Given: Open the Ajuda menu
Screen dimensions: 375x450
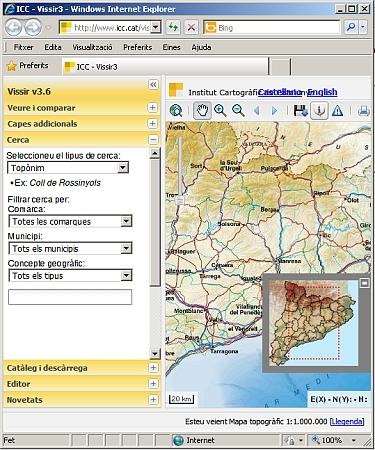Looking at the screenshot, I should (x=201, y=47).
